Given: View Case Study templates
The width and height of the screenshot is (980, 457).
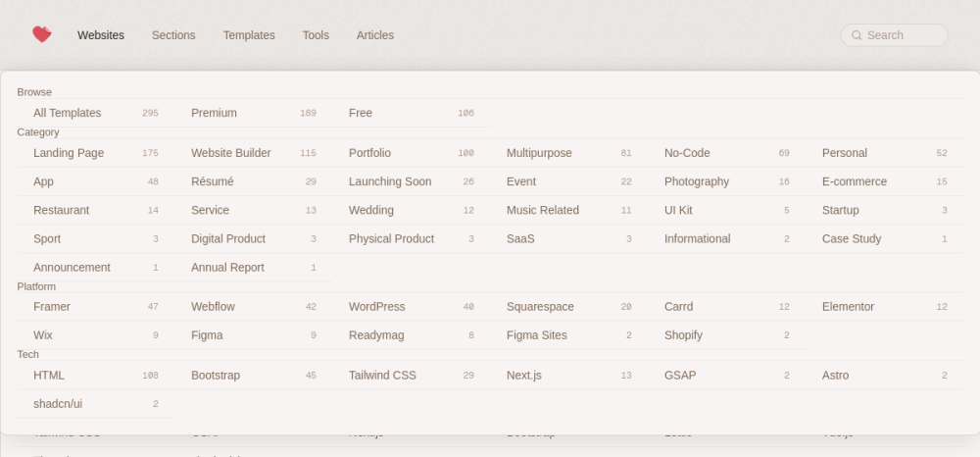Looking at the screenshot, I should [884, 239].
